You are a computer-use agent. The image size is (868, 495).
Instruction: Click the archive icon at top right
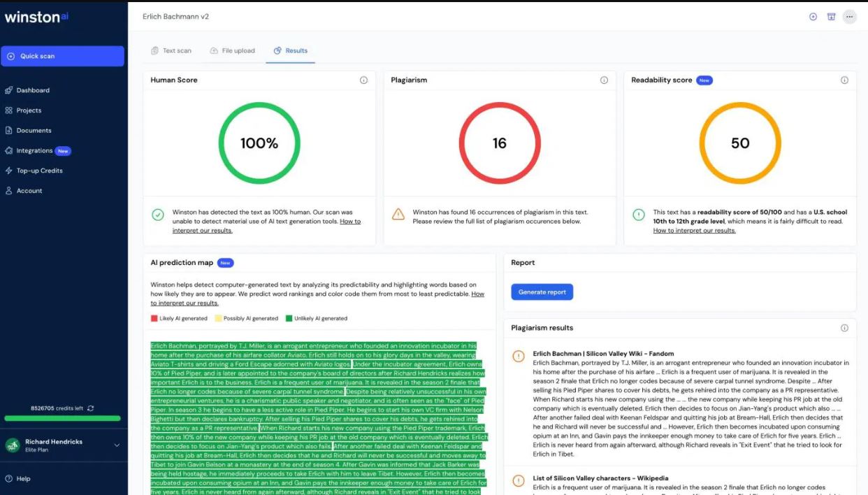pos(831,17)
